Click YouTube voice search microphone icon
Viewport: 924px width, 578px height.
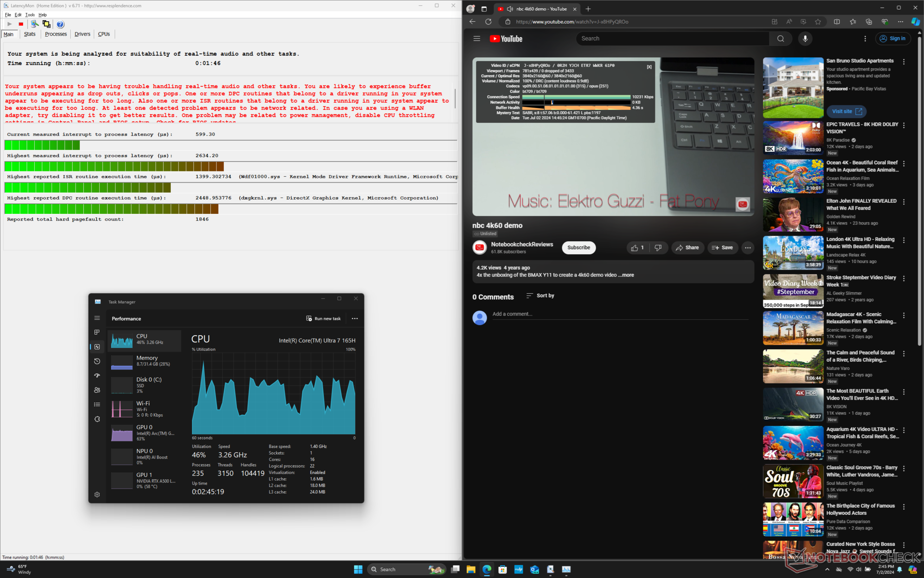tap(805, 39)
